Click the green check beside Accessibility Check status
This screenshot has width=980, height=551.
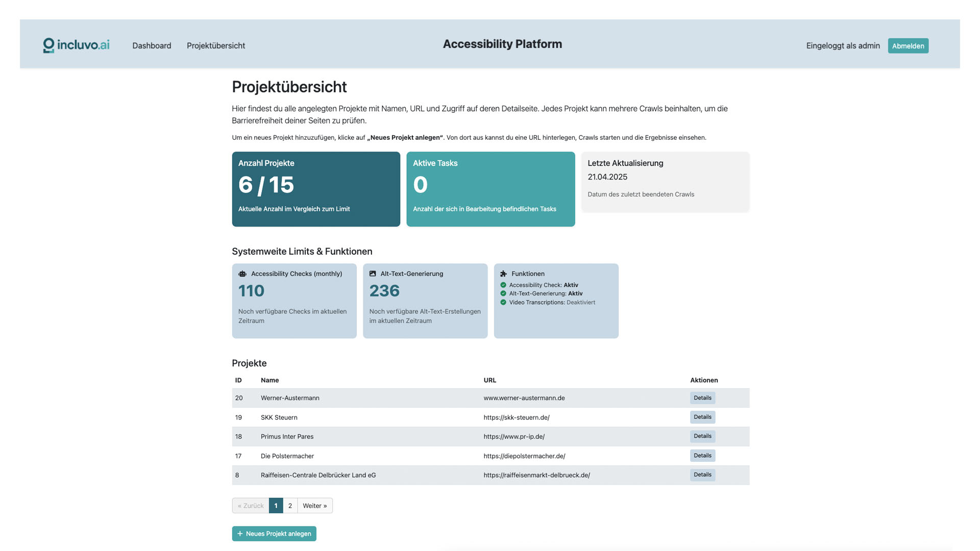click(504, 285)
